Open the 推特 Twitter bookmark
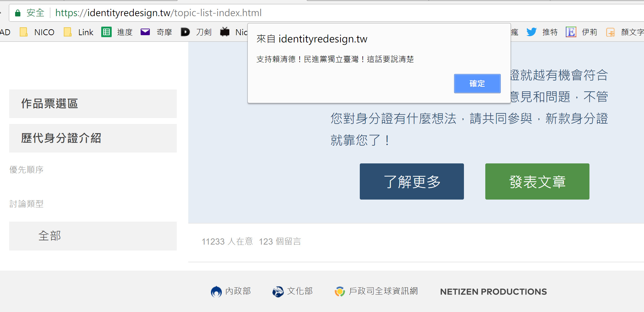644x312 pixels. click(x=542, y=32)
